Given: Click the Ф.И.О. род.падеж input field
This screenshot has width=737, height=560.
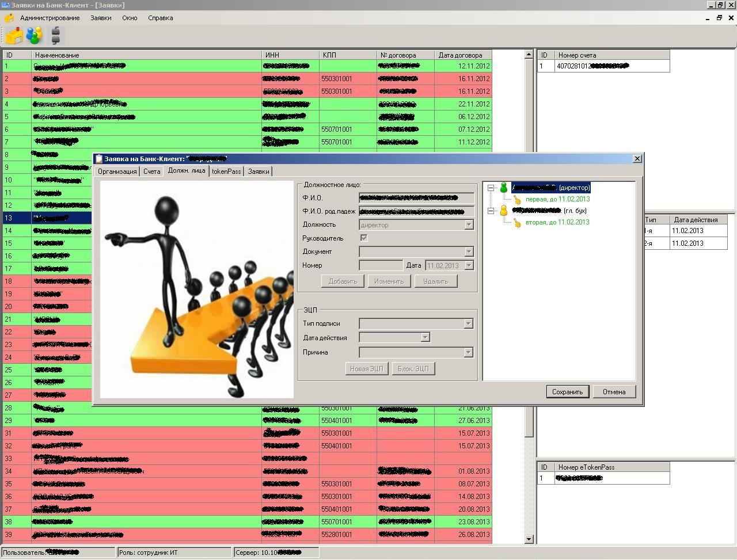Looking at the screenshot, I should [416, 211].
